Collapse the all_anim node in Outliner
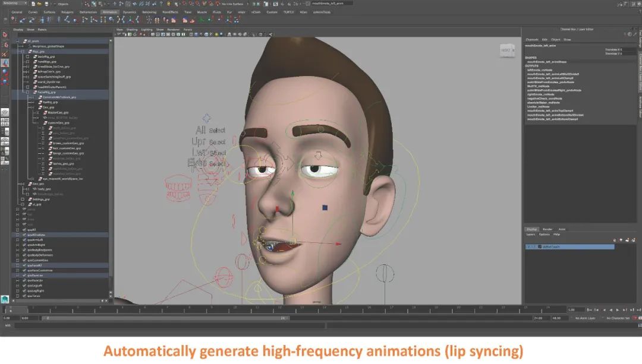This screenshot has width=642, height=364. 18,41
